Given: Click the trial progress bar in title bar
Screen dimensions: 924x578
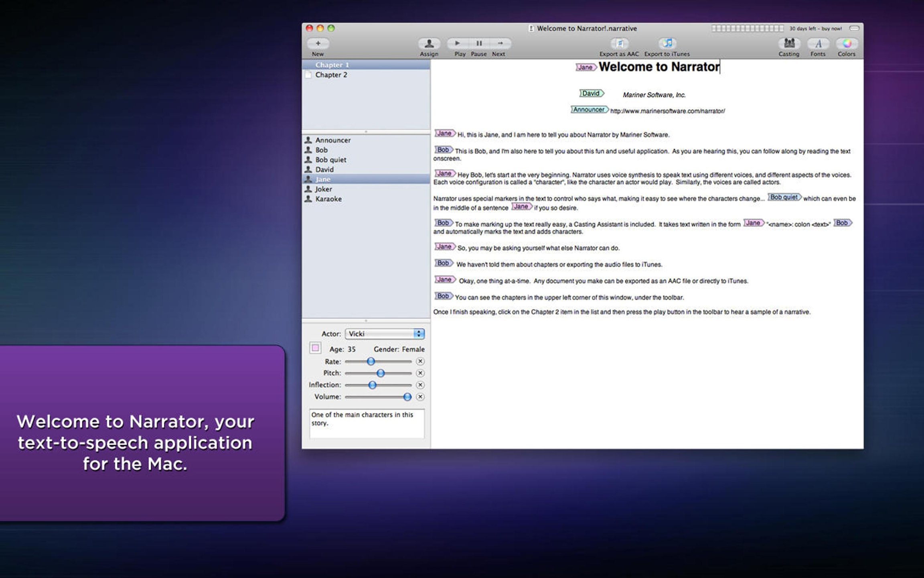Looking at the screenshot, I should click(748, 28).
